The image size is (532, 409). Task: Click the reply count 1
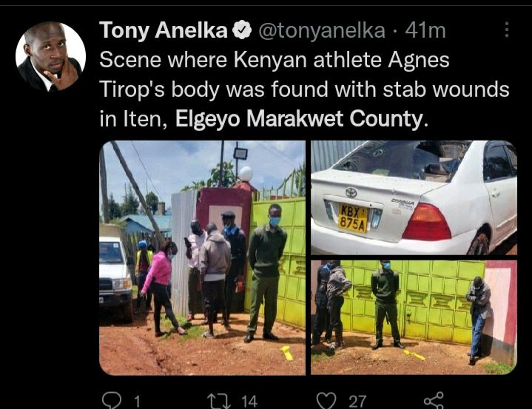(x=137, y=402)
